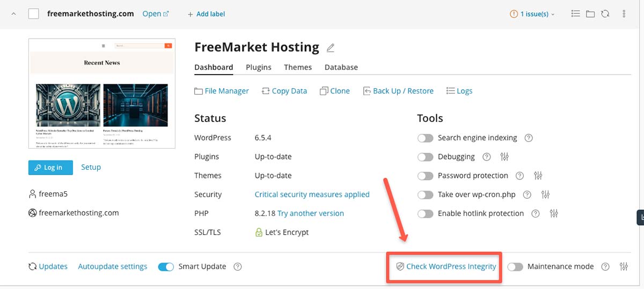Click the refresh icon in top-right toolbar
The width and height of the screenshot is (644, 289).
click(605, 14)
